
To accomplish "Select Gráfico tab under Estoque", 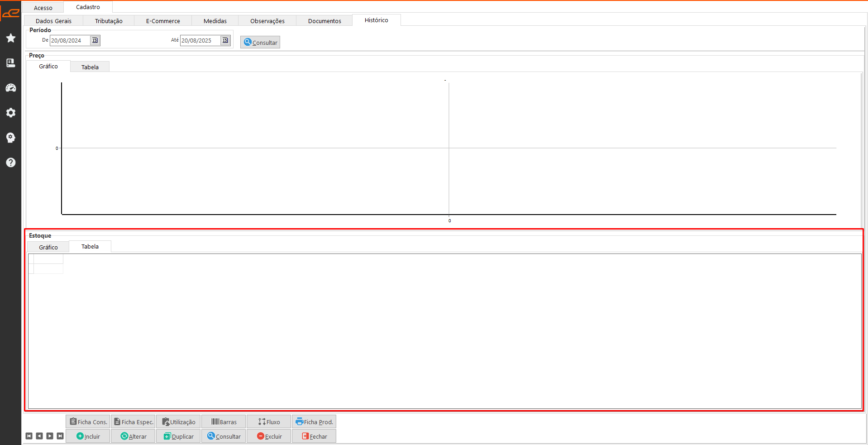I will 48,247.
